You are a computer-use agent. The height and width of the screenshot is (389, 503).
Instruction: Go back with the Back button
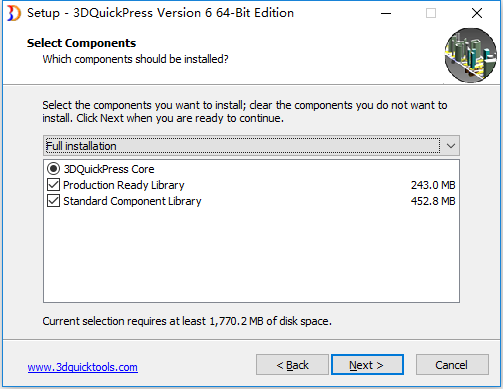click(292, 365)
